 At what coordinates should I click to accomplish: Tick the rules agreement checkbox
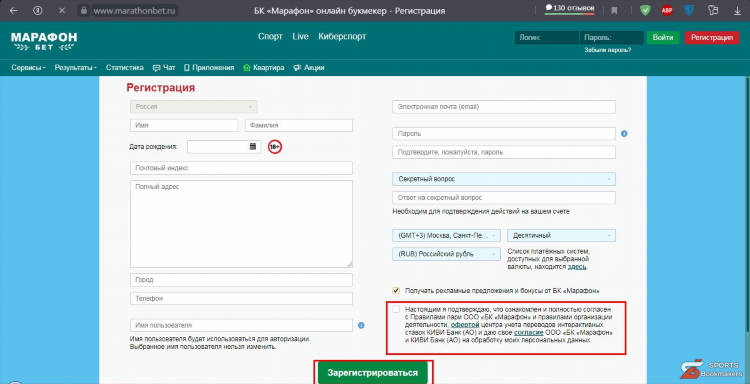(396, 309)
